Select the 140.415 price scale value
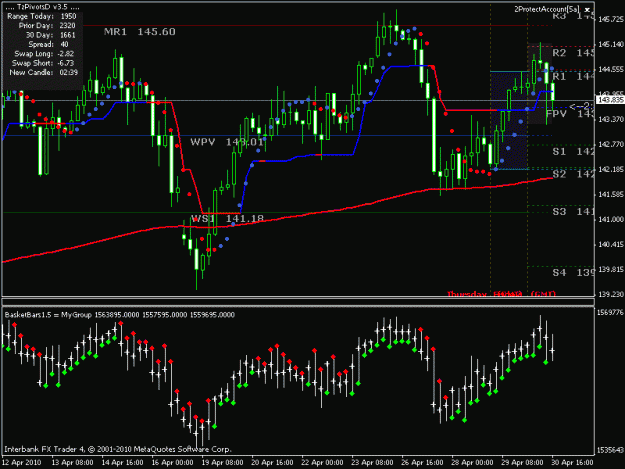625x469 pixels. [x=610, y=245]
